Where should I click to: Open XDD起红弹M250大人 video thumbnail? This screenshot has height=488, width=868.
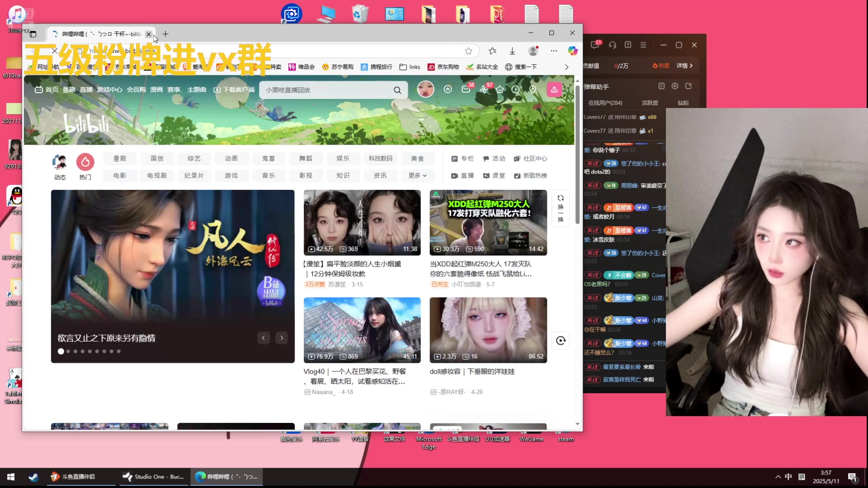pyautogui.click(x=488, y=223)
